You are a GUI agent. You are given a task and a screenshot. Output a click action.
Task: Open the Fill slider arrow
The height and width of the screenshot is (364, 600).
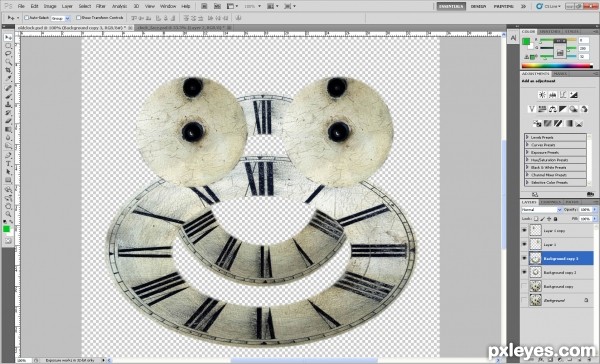[594, 219]
